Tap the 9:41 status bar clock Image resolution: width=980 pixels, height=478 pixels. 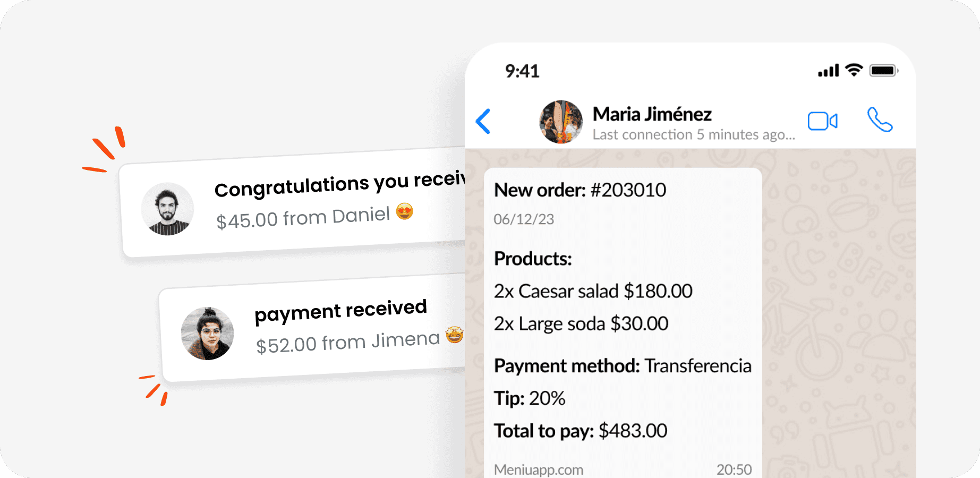[522, 71]
